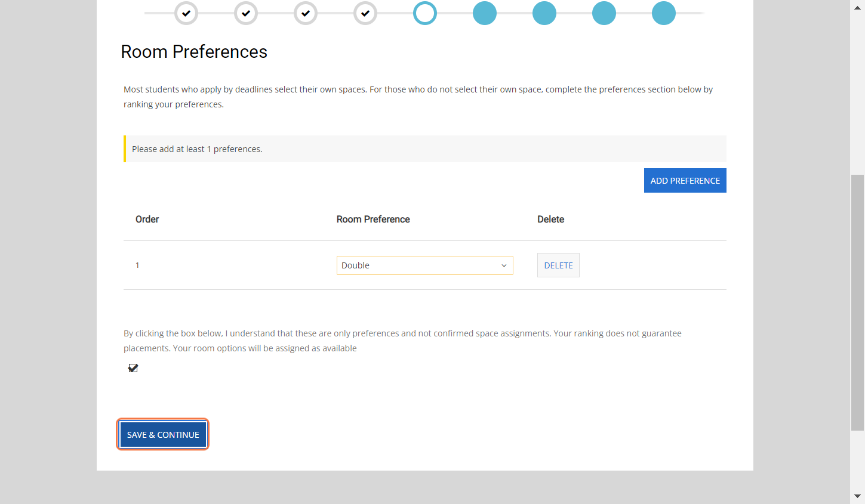Click the 'Please add at least 1 preferences' notice
This screenshot has height=504, width=865.
[425, 149]
